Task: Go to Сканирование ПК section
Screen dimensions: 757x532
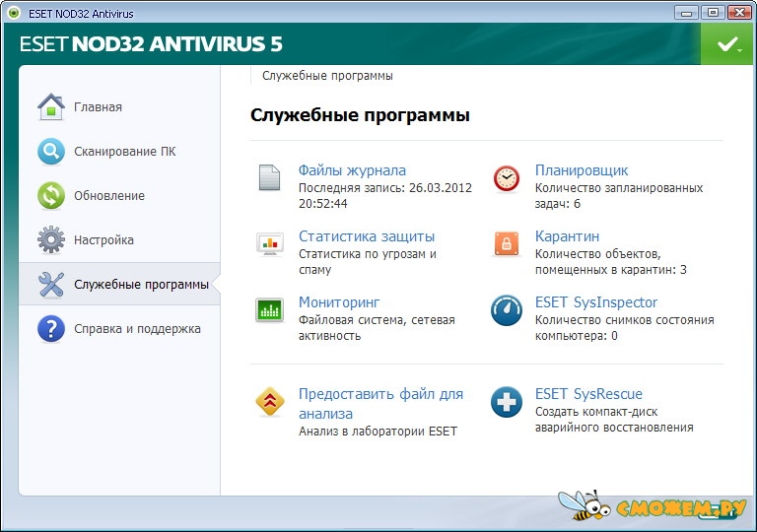Action: pyautogui.click(x=124, y=152)
